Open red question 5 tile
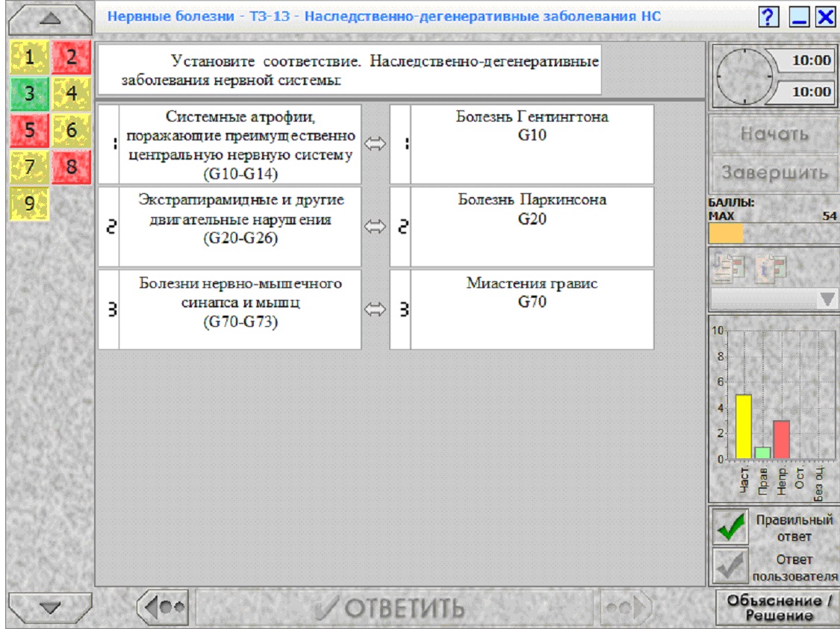The image size is (840, 629). click(x=29, y=130)
